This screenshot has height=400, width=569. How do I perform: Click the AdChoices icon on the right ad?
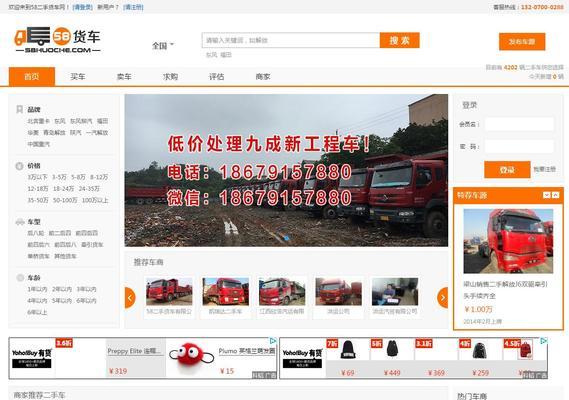point(544,341)
